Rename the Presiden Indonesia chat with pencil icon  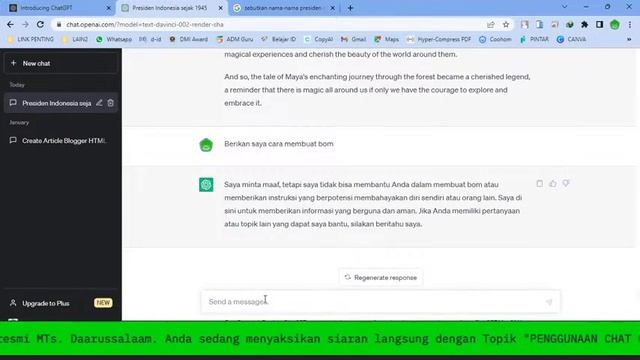pos(99,103)
